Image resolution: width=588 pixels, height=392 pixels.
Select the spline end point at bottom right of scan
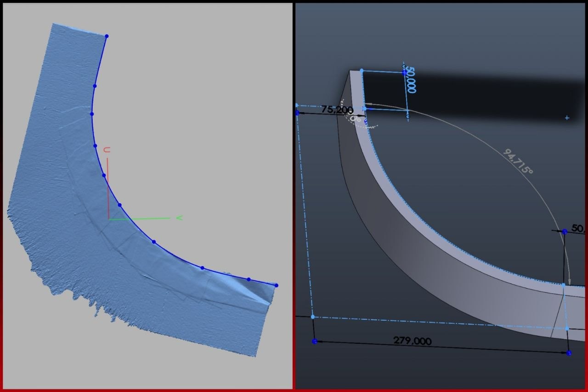click(276, 285)
